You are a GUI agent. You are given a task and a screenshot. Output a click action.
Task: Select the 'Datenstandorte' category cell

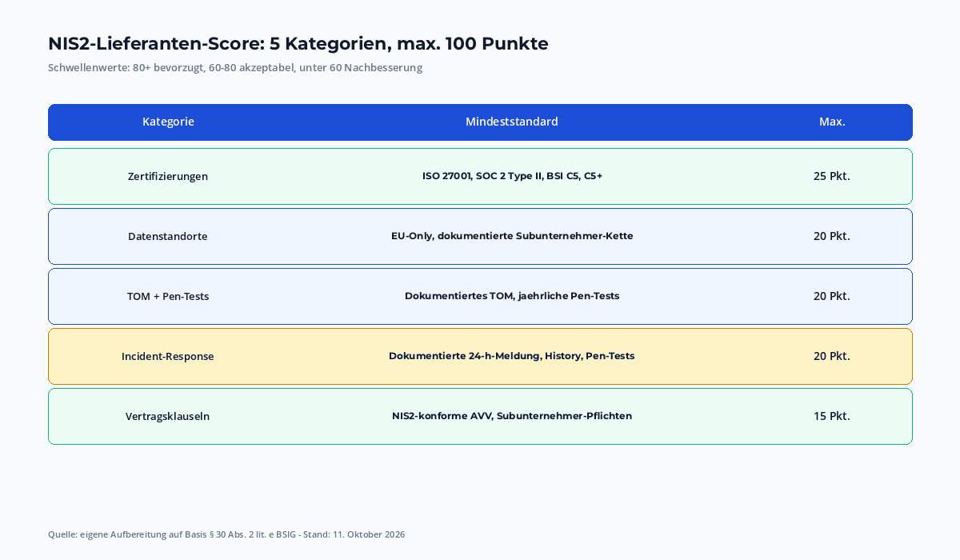click(x=168, y=236)
